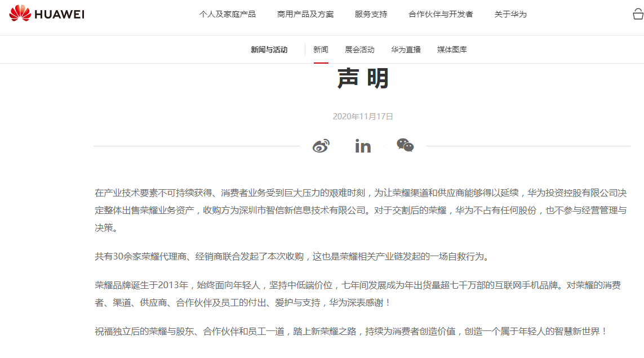
Task: Share the statement via WeChat icon
Action: click(x=405, y=145)
